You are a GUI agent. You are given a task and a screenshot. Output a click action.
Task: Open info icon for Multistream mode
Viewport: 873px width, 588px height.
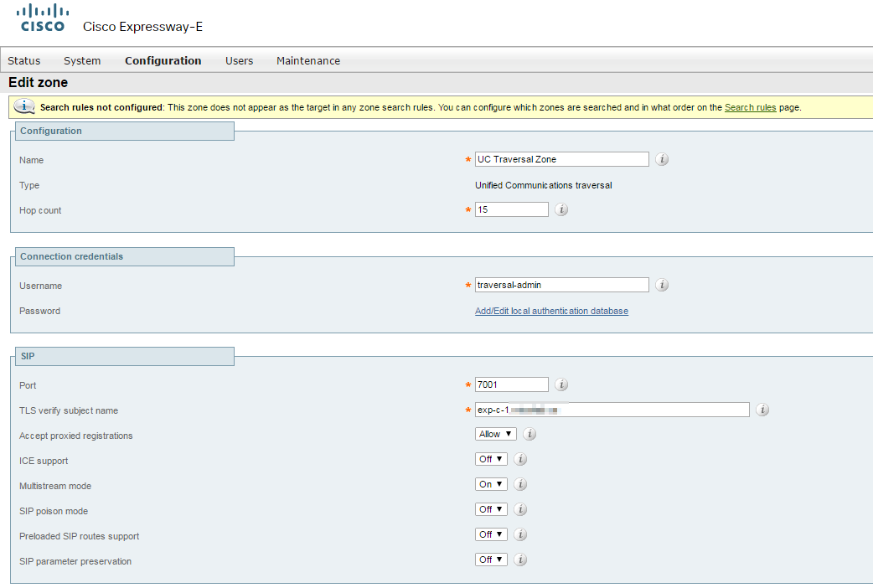pyautogui.click(x=520, y=484)
